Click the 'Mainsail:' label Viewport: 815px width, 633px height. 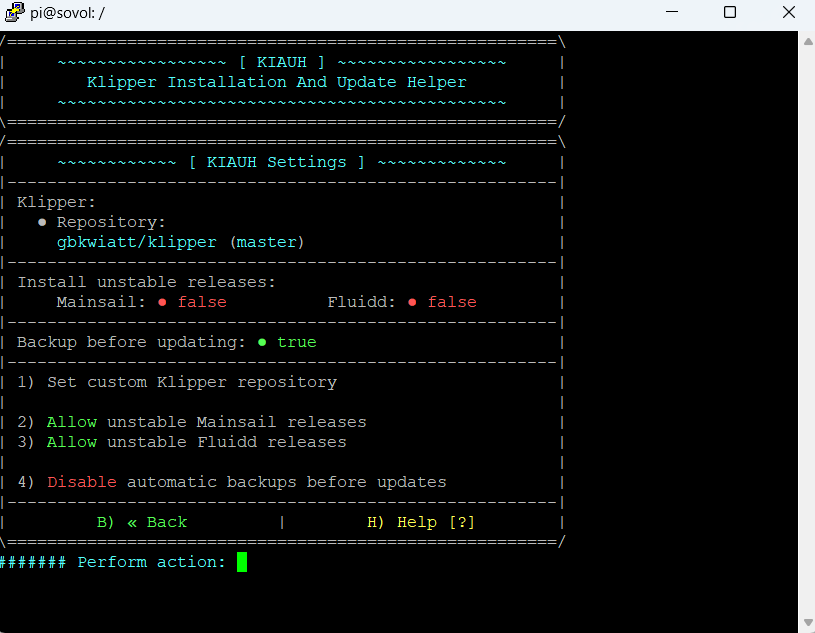coord(101,302)
